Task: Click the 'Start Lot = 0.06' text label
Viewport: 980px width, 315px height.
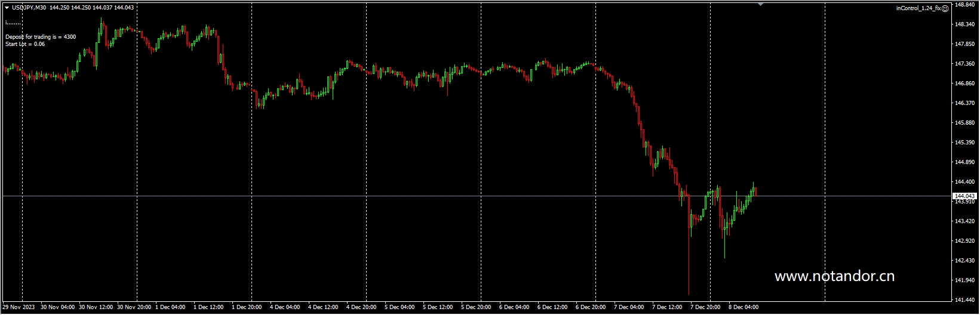Action: pyautogui.click(x=25, y=44)
